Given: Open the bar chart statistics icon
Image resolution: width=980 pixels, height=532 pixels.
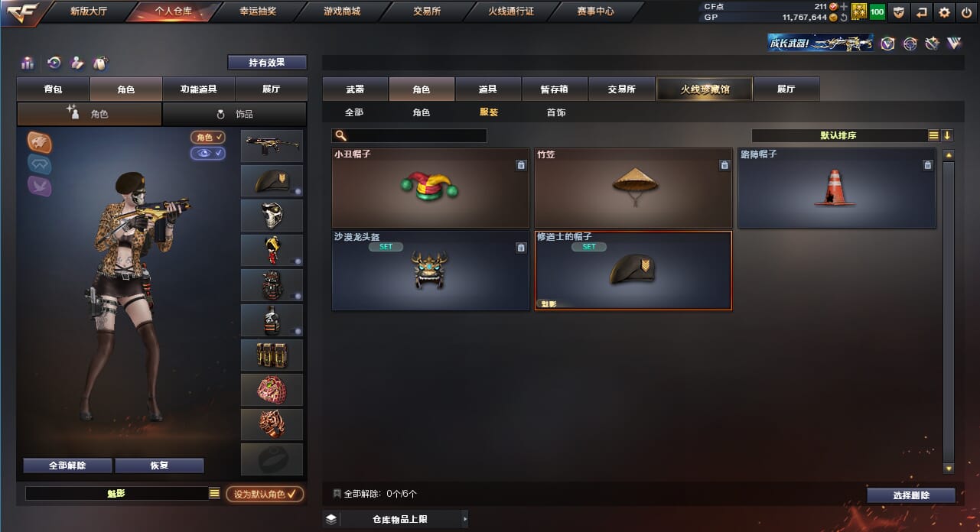Looking at the screenshot, I should [28, 63].
